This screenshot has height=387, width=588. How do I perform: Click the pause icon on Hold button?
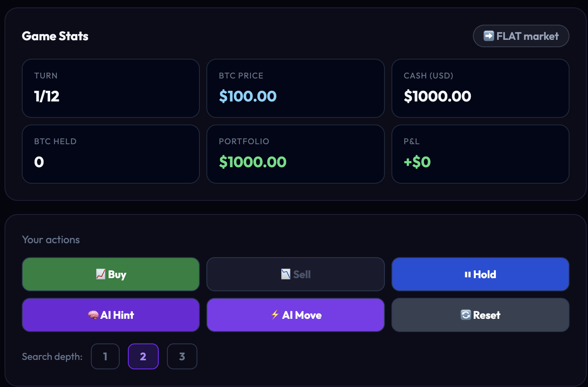(x=468, y=274)
